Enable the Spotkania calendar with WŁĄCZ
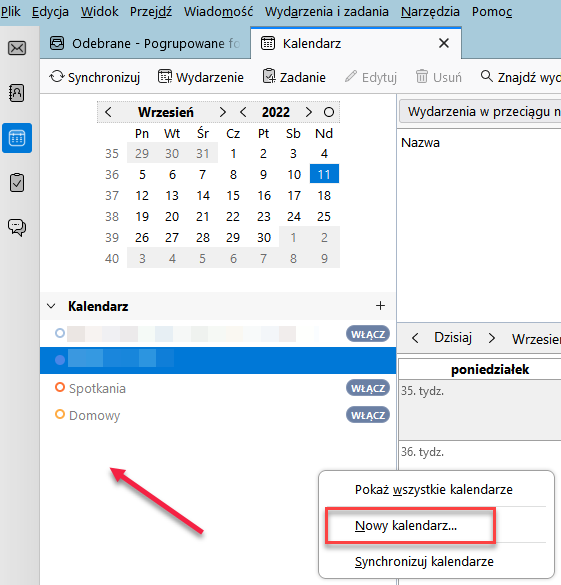 [x=368, y=388]
